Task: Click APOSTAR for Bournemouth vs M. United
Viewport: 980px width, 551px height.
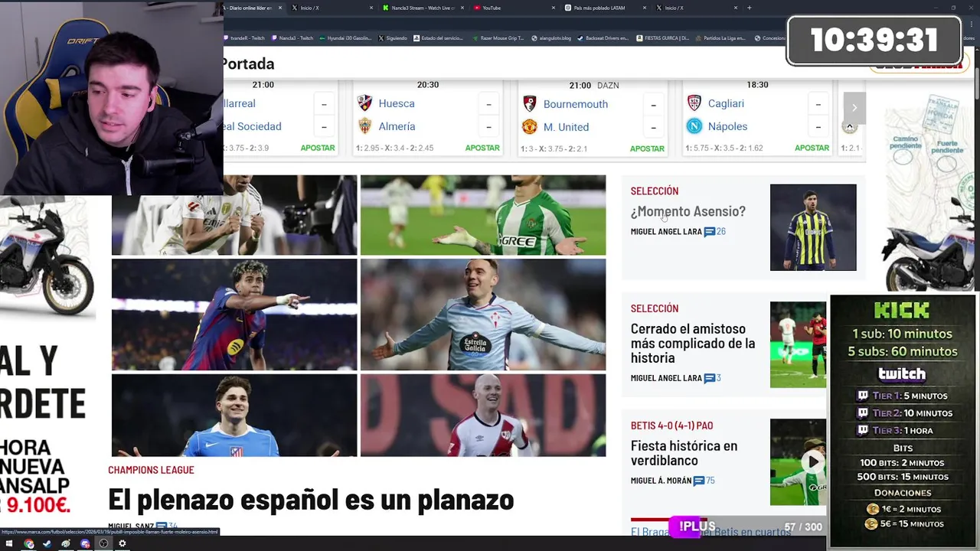Action: pos(647,148)
